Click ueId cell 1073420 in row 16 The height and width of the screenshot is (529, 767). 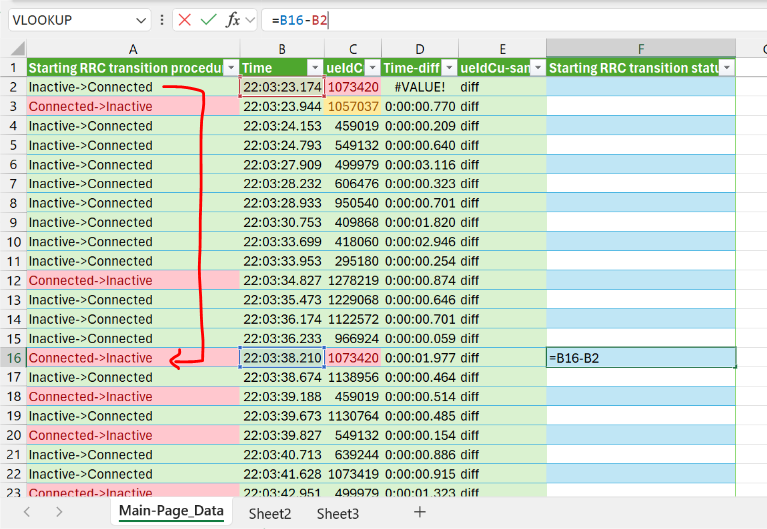(353, 358)
